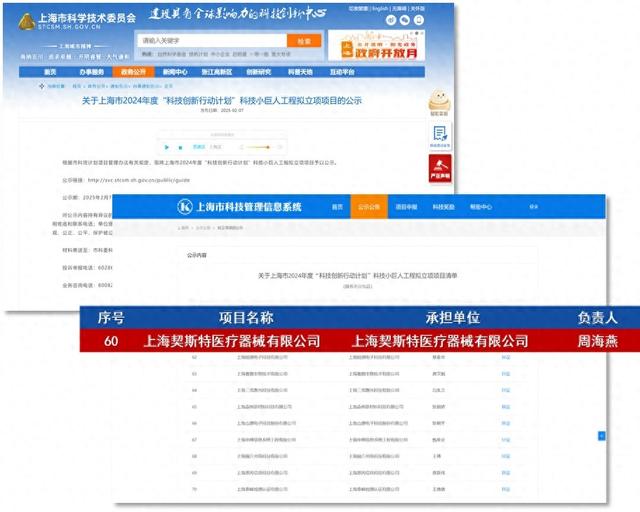
Task: Open the 互动平台 navigation tab
Action: coord(341,72)
